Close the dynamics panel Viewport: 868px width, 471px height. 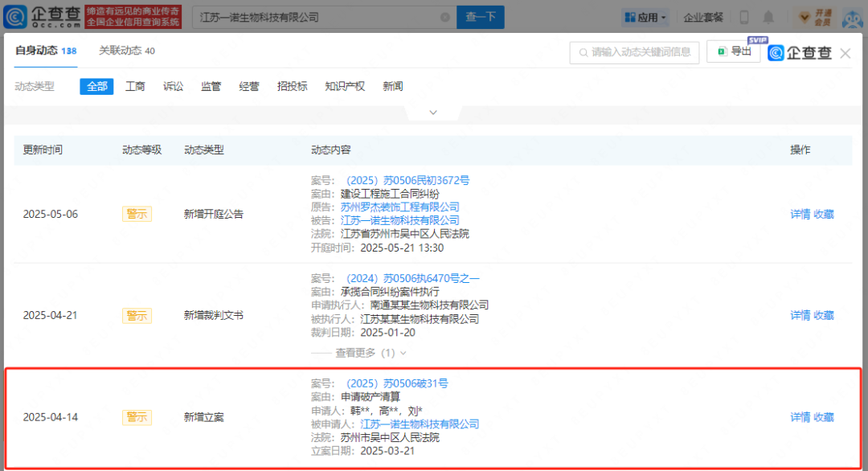point(845,53)
